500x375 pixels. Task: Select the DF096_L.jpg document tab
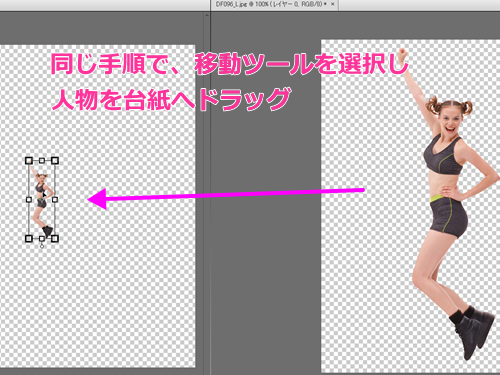pos(274,5)
